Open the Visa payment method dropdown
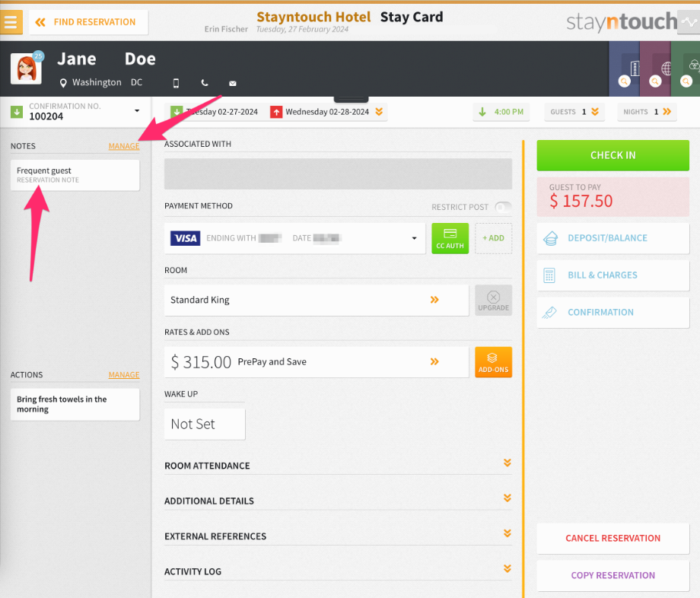The image size is (700, 598). pos(294,238)
